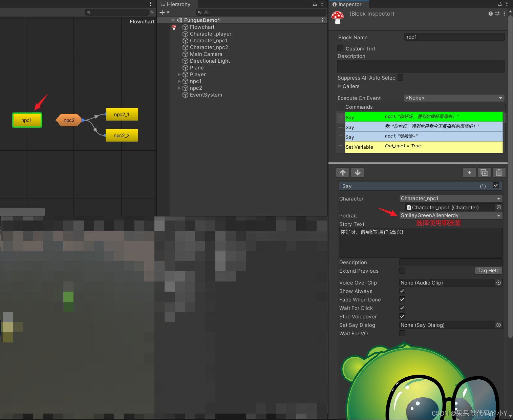This screenshot has width=513, height=420.
Task: Toggle the Hierarchy panel lock
Action: click(315, 4)
